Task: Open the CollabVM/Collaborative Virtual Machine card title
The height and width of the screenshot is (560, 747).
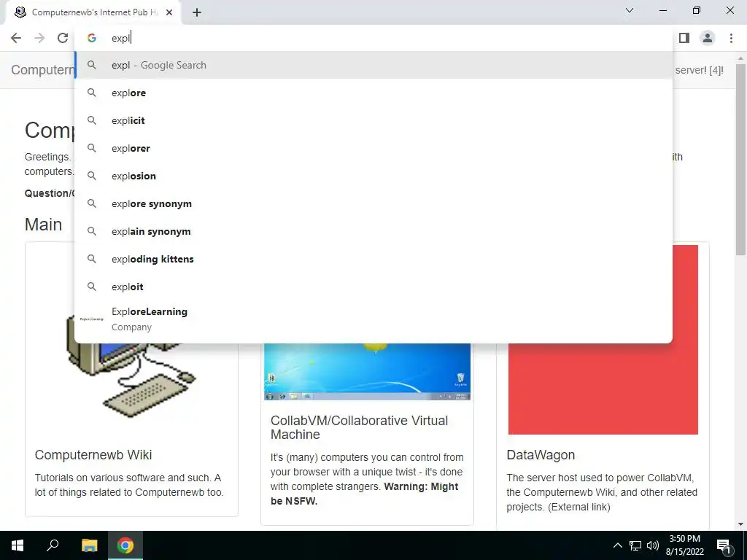Action: 359,427
